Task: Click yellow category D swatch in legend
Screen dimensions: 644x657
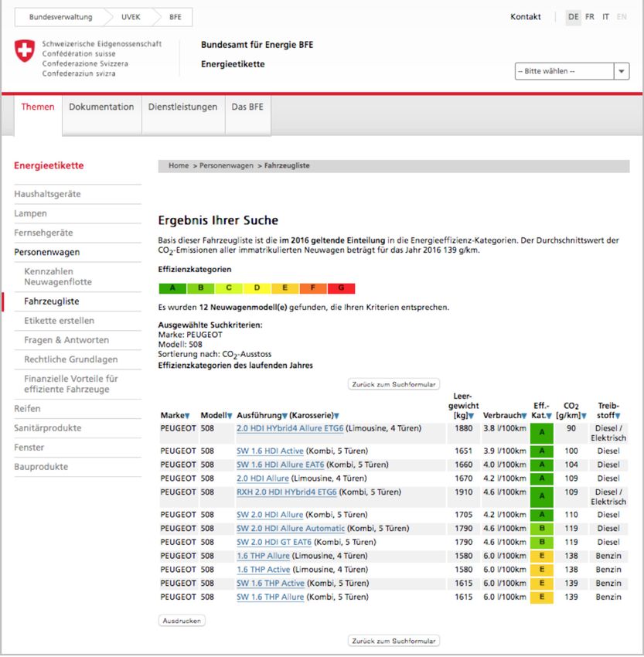Action: (x=257, y=288)
